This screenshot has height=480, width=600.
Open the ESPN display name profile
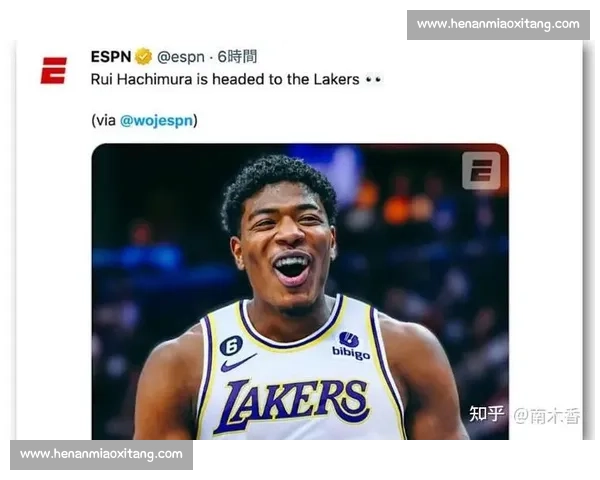110,56
